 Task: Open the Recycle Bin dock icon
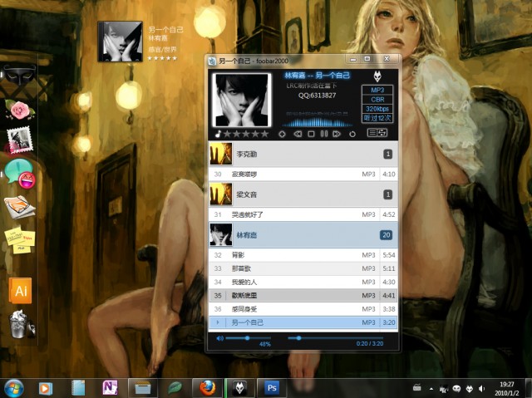20,324
